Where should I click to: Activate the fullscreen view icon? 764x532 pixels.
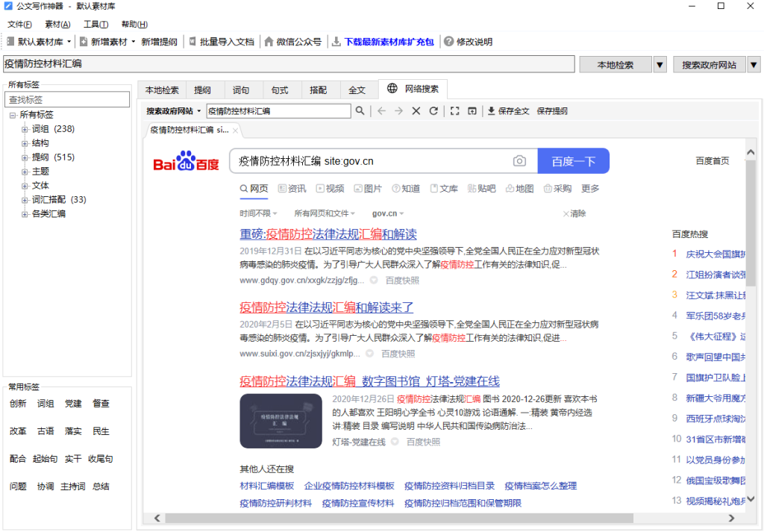tap(454, 110)
